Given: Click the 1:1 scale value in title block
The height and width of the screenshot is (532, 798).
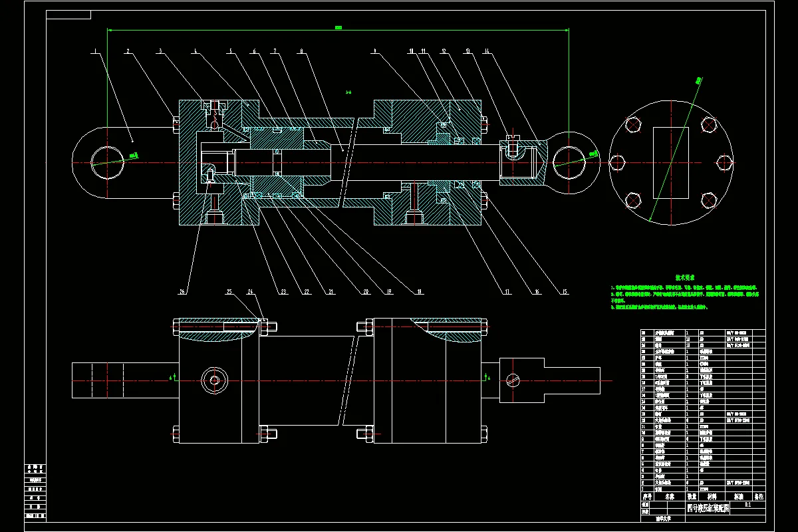Looking at the screenshot, I should pyautogui.click(x=749, y=505).
